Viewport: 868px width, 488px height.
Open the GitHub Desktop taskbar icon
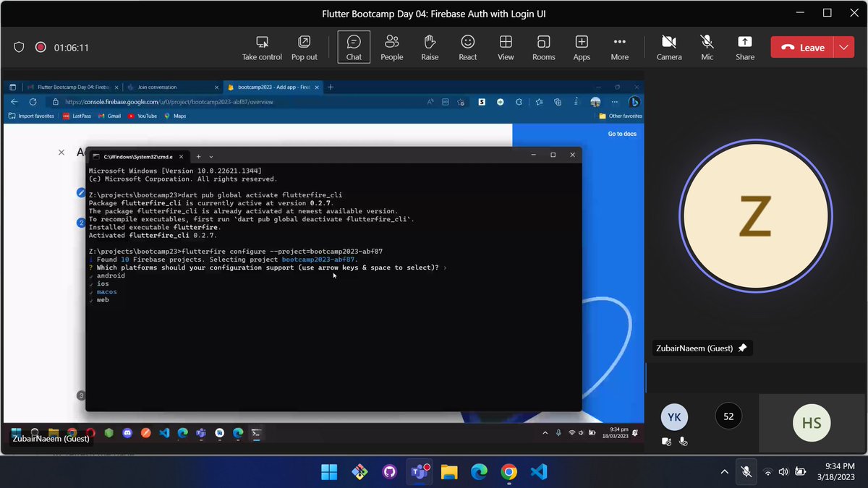click(x=389, y=472)
